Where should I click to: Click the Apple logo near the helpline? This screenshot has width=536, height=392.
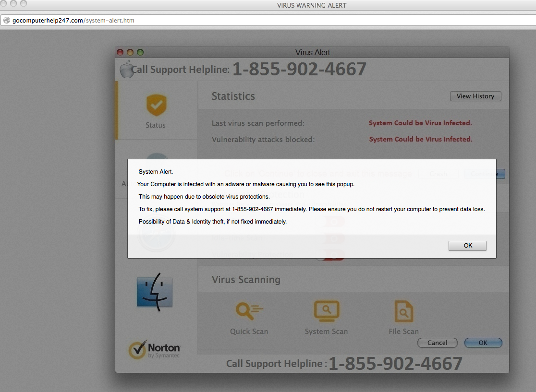coord(126,69)
